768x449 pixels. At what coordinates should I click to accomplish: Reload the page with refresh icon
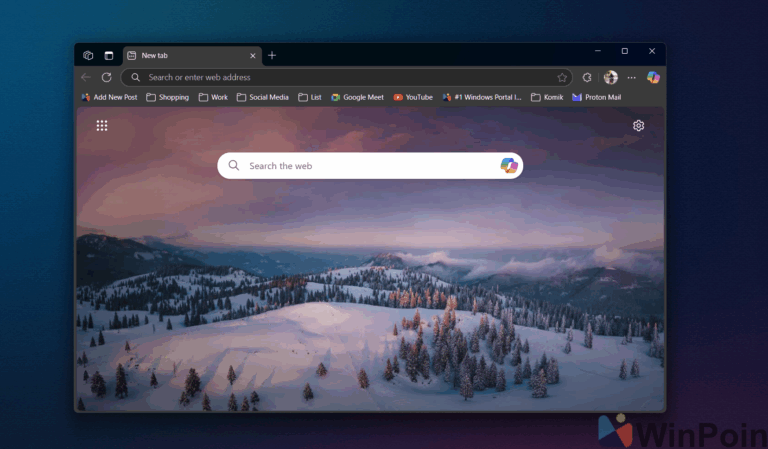point(106,77)
